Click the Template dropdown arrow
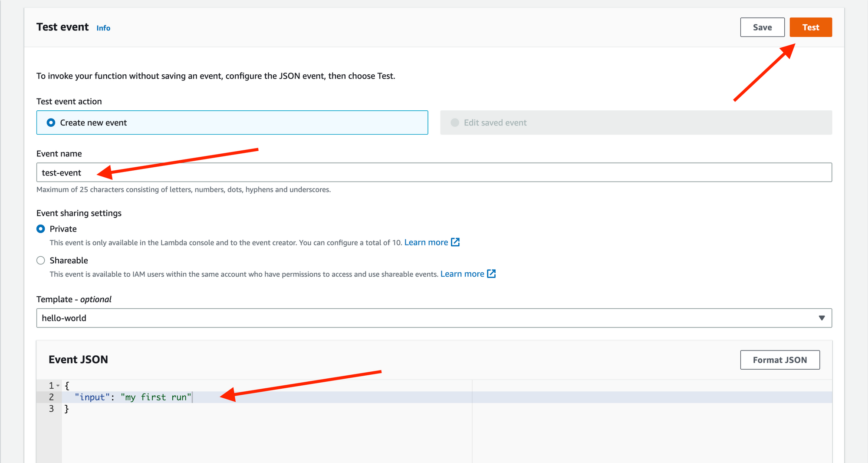The image size is (868, 463). click(x=822, y=318)
